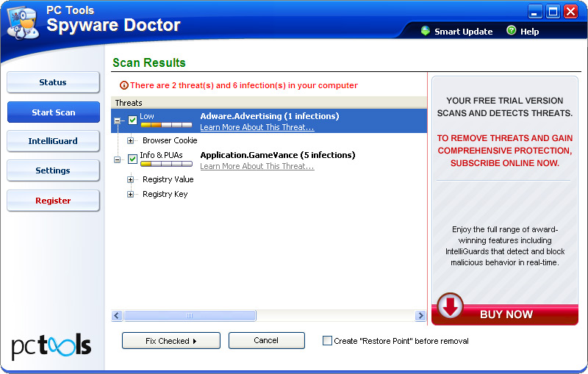
Task: Open Learn More link for Application.GameVance
Action: click(257, 166)
